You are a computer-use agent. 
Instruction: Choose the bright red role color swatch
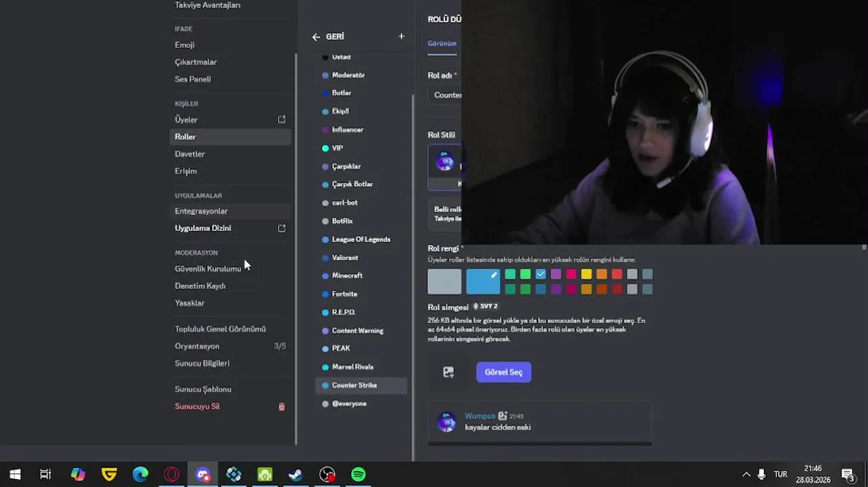(x=617, y=274)
